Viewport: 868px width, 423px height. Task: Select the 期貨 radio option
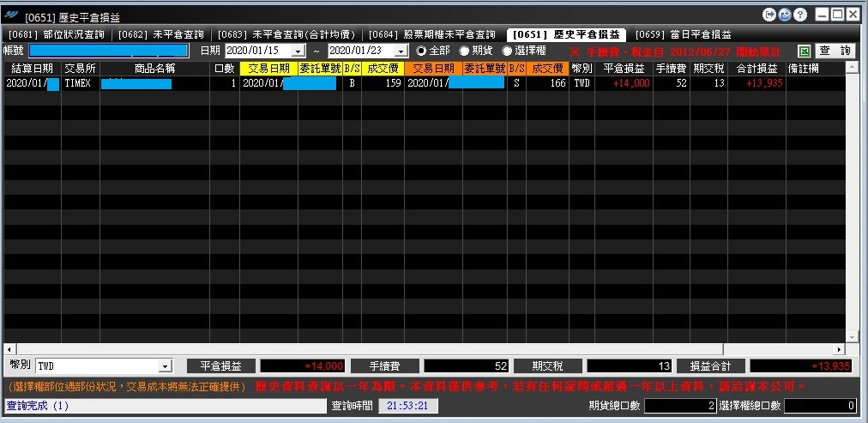pos(464,51)
